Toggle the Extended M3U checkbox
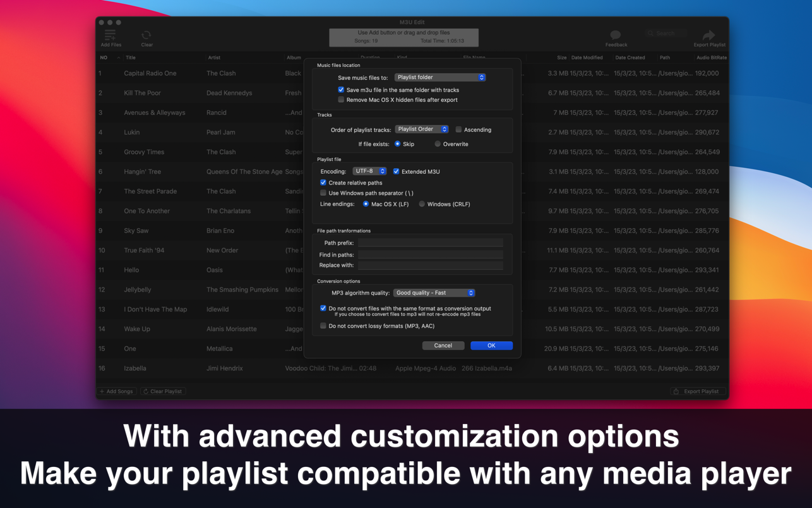The image size is (812, 508). (x=397, y=171)
